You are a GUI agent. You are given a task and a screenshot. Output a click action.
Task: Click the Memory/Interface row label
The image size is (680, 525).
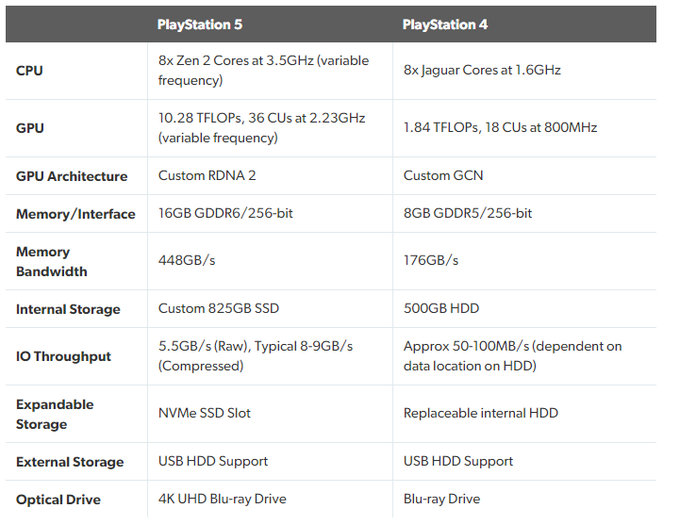click(76, 214)
